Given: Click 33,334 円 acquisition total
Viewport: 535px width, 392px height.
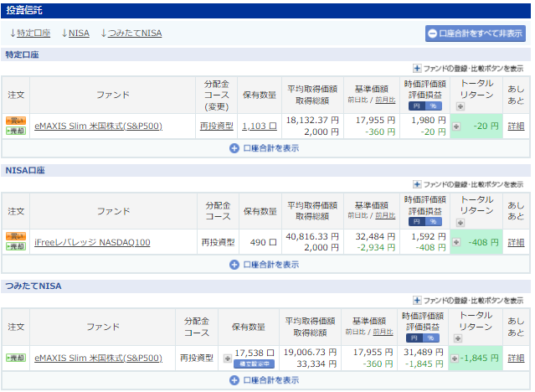Looking at the screenshot, I should pyautogui.click(x=316, y=364).
